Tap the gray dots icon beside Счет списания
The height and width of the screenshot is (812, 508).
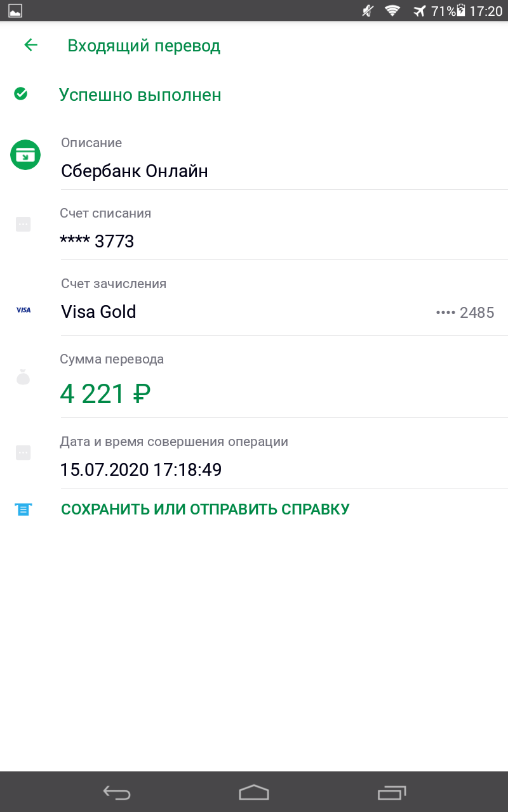click(x=23, y=224)
